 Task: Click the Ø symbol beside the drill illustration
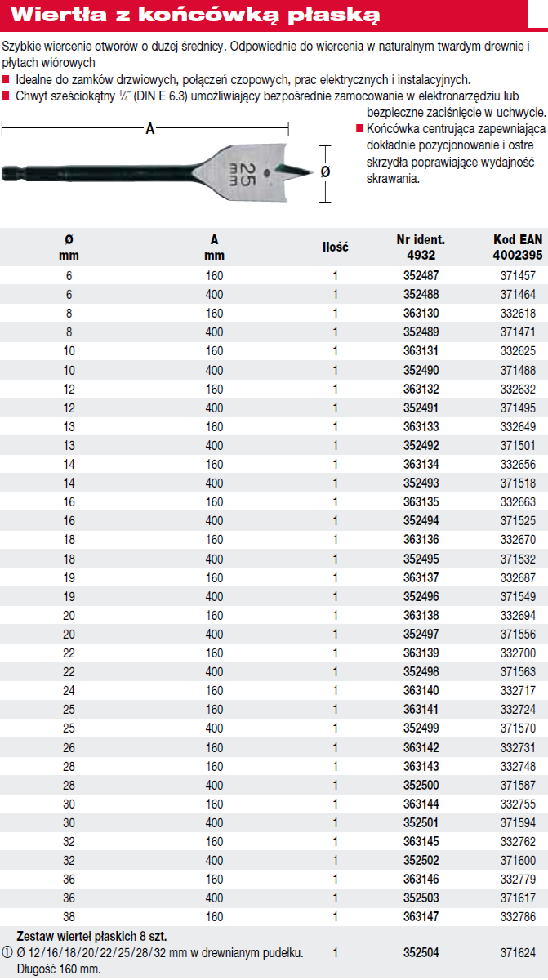pyautogui.click(x=325, y=171)
